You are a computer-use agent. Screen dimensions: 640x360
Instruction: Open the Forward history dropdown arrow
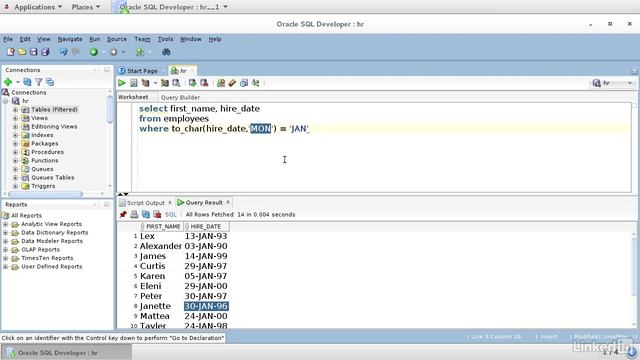click(x=123, y=52)
